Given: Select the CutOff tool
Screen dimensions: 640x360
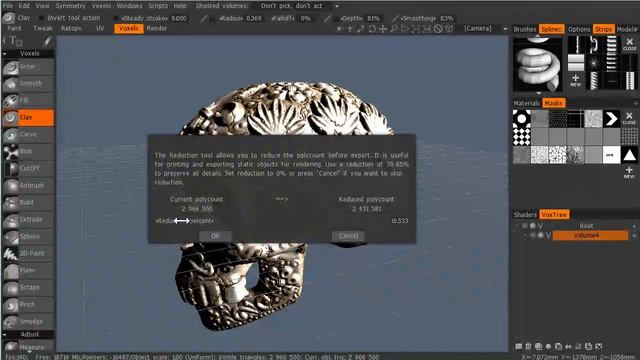Looking at the screenshot, I should [28, 168].
